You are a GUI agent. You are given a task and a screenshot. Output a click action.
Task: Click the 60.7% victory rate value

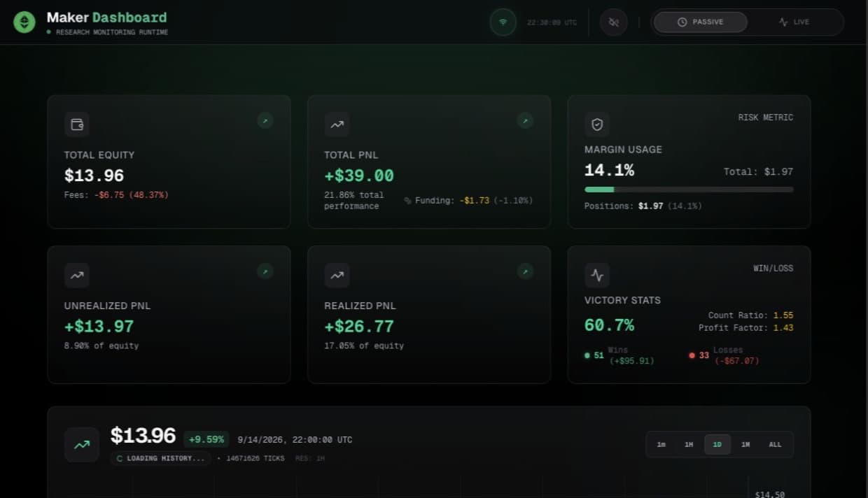click(x=609, y=325)
